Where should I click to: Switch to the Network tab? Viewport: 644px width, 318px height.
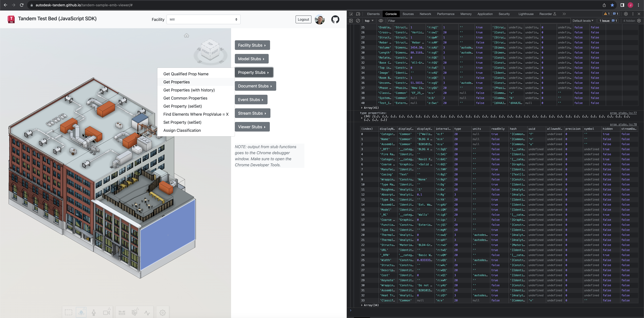pos(425,14)
